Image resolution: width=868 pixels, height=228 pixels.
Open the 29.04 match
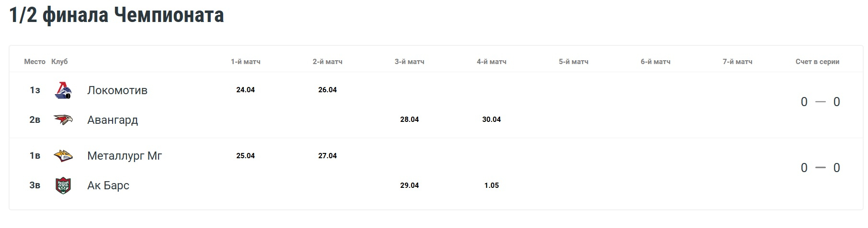pos(410,185)
